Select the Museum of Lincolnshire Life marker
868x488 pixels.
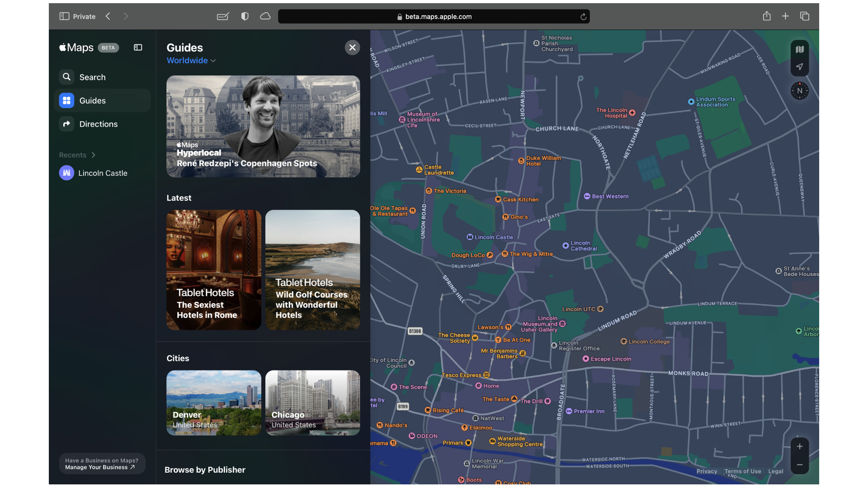pos(402,120)
